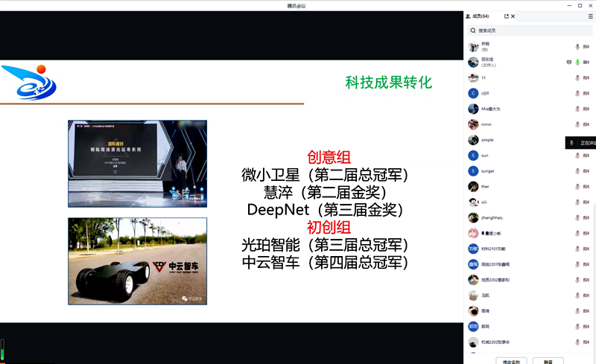Click camera-off icon for member zhanghhao.
The width and height of the screenshot is (596, 364).
click(x=587, y=217)
